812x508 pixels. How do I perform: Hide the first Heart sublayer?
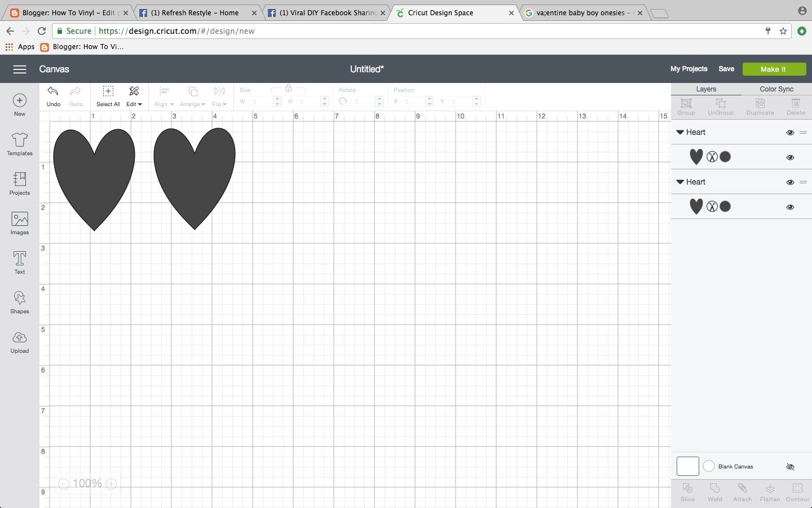[790, 157]
